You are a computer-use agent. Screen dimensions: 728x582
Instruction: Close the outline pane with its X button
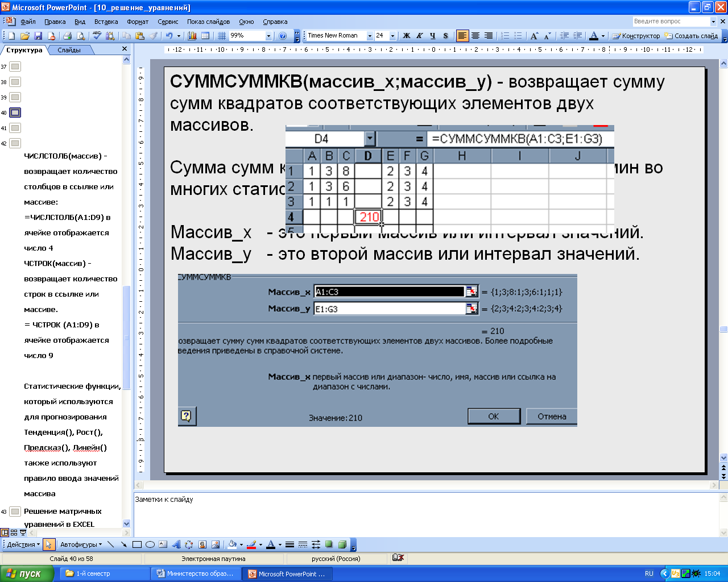click(125, 49)
